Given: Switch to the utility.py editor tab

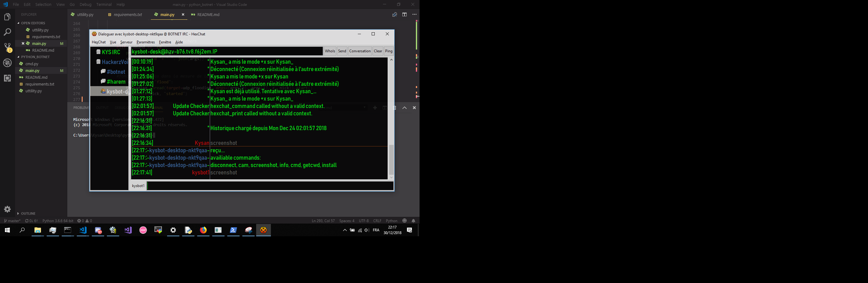Looking at the screenshot, I should [x=85, y=14].
